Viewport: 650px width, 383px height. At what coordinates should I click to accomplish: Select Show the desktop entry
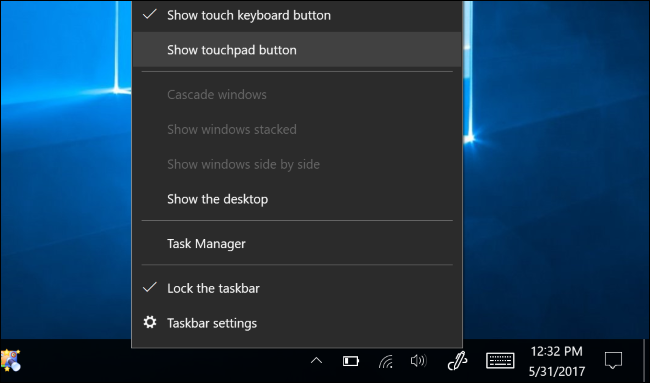click(x=297, y=199)
